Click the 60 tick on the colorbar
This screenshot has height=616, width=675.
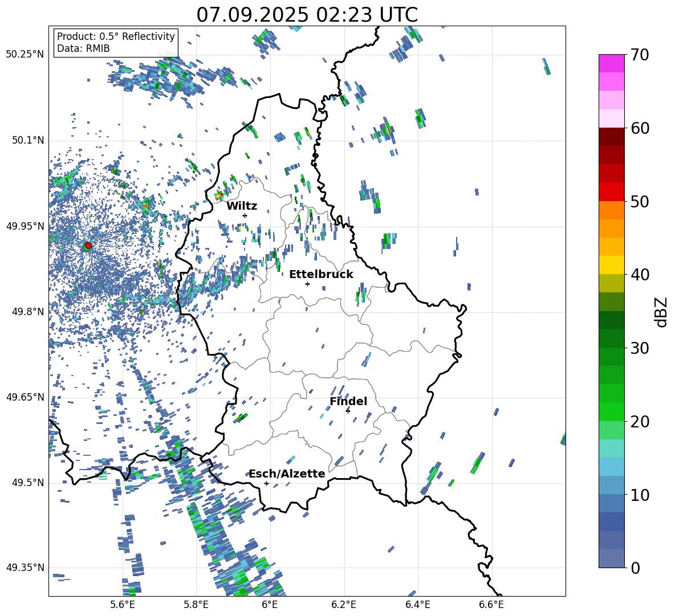click(639, 128)
